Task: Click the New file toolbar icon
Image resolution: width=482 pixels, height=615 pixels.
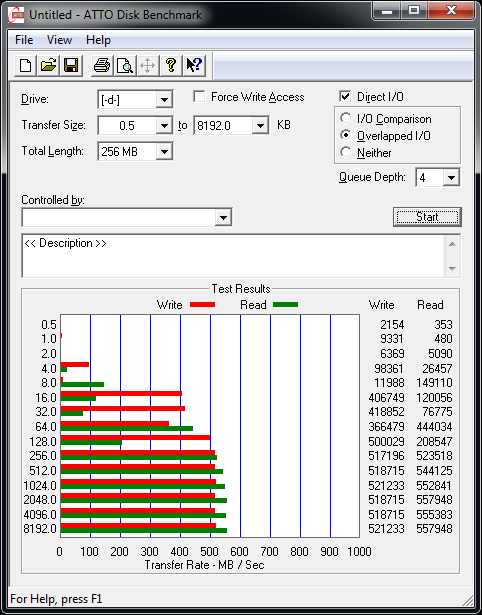Action: [x=25, y=65]
